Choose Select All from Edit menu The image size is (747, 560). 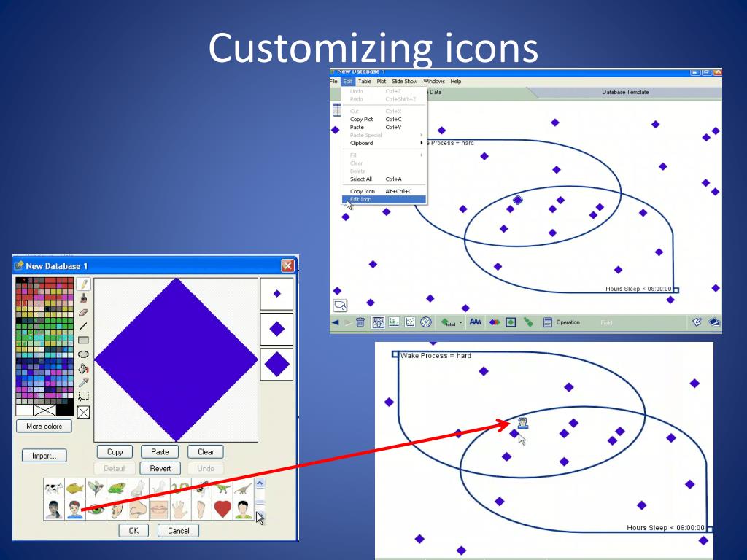384,179
